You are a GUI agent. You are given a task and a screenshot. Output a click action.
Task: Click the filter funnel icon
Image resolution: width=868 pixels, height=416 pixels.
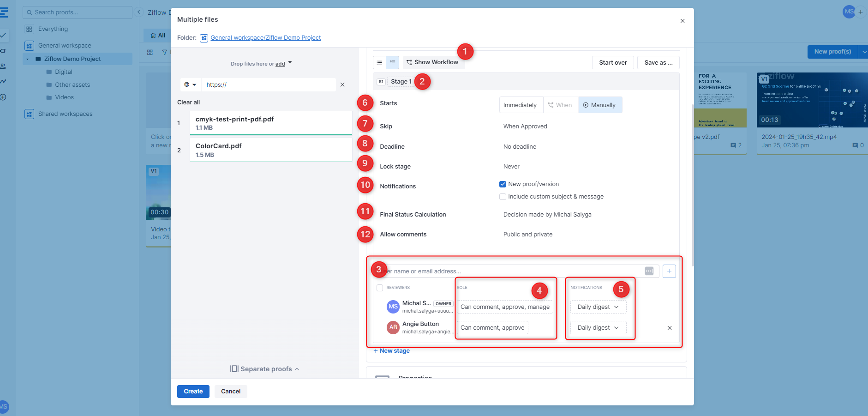click(165, 53)
